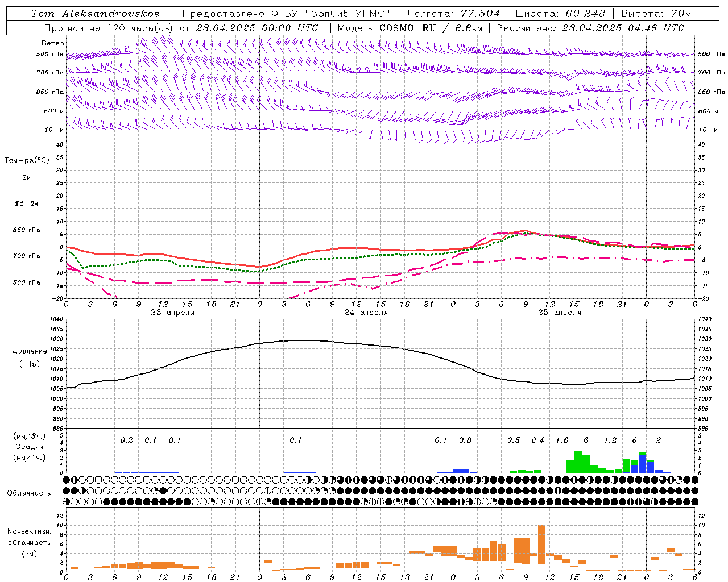The height and width of the screenshot is (582, 728).
Task: Click the (мм/3ч.) precipitation unit label
Action: [x=29, y=436]
